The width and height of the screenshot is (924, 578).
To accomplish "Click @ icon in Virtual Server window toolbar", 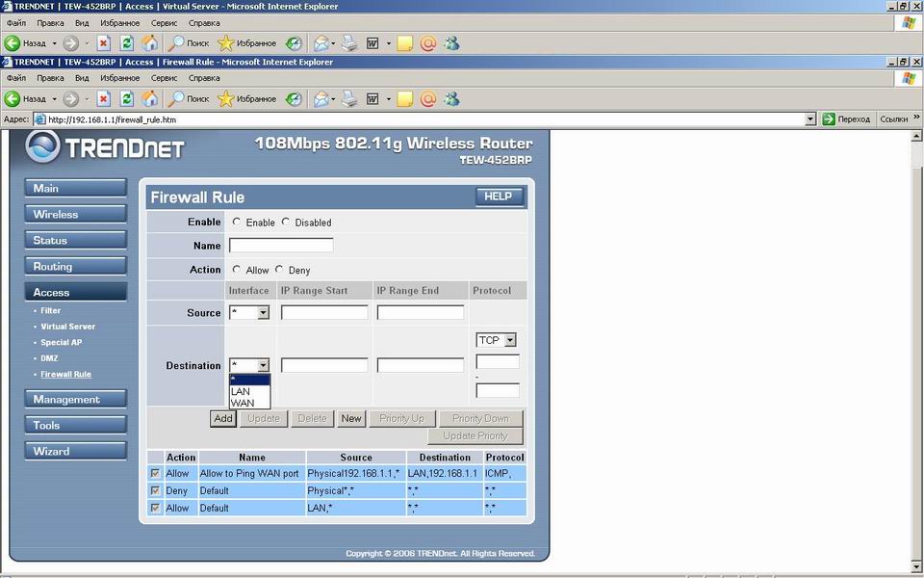I will tap(428, 43).
